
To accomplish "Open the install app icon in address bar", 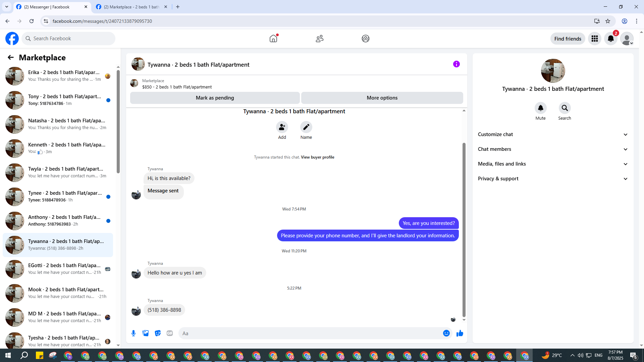I will [x=597, y=21].
